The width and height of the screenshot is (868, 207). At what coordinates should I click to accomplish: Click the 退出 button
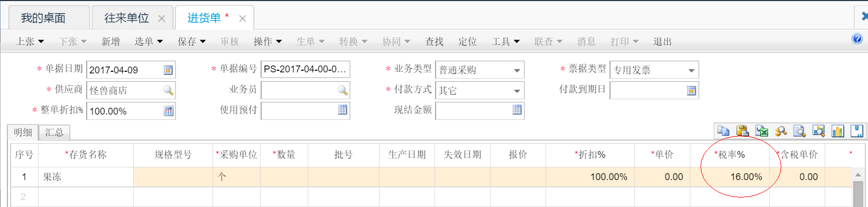pyautogui.click(x=662, y=41)
